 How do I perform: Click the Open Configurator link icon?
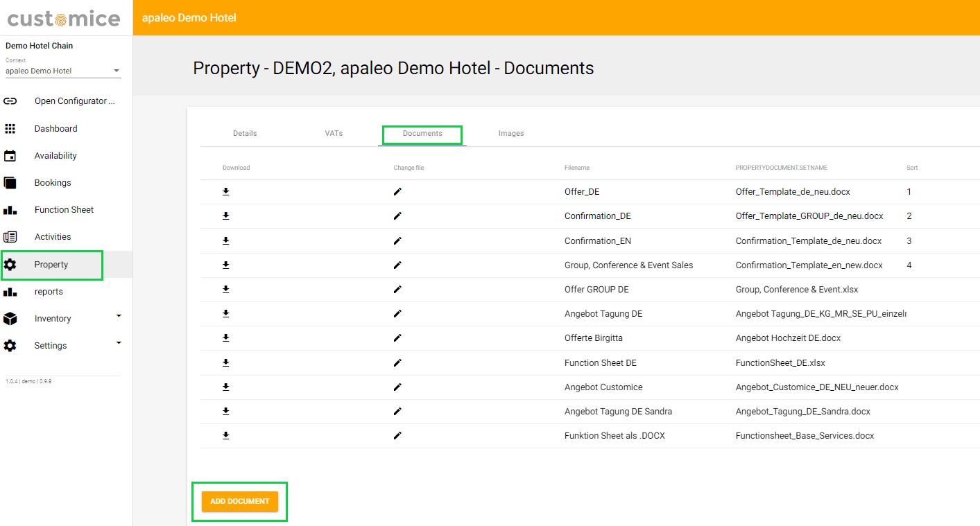tap(10, 101)
